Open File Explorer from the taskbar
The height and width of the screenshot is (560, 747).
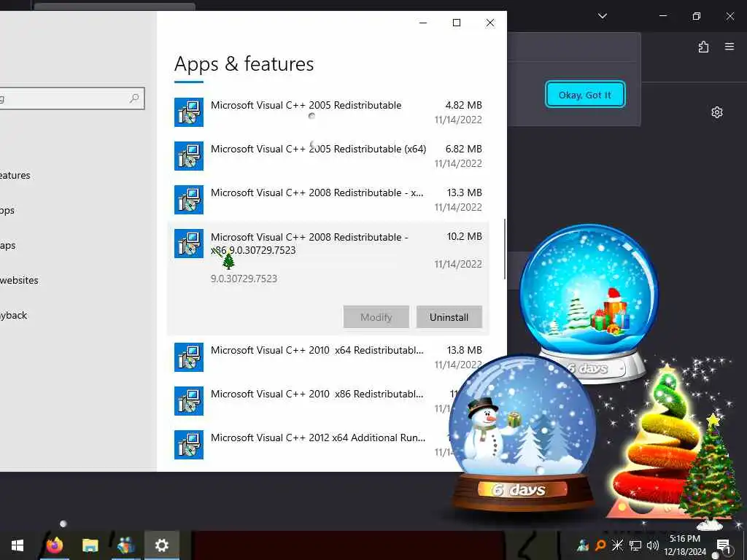click(90, 545)
